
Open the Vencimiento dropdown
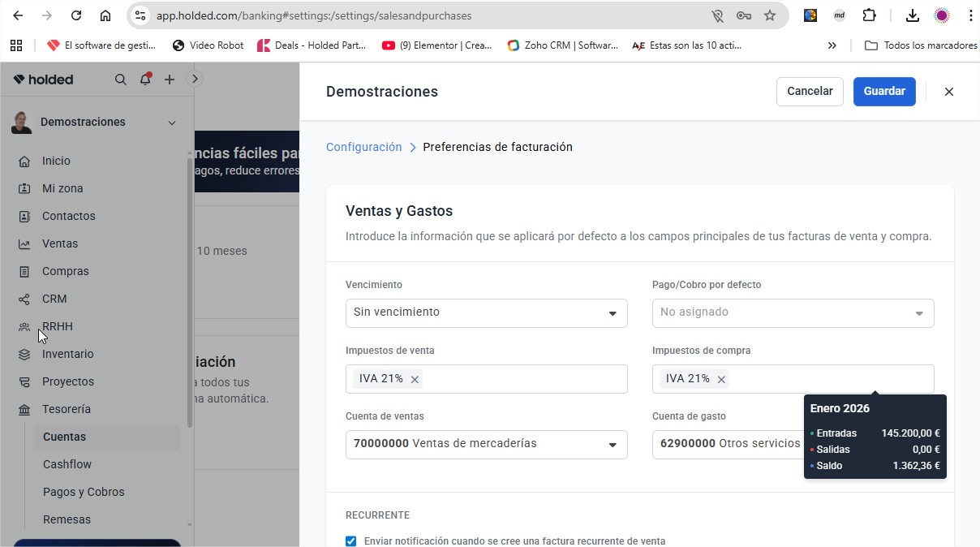click(x=612, y=312)
